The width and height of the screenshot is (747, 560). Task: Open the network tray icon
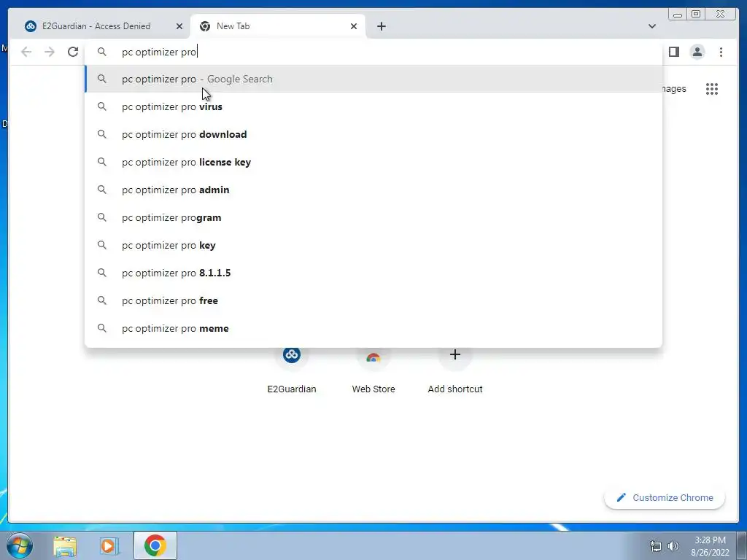656,546
